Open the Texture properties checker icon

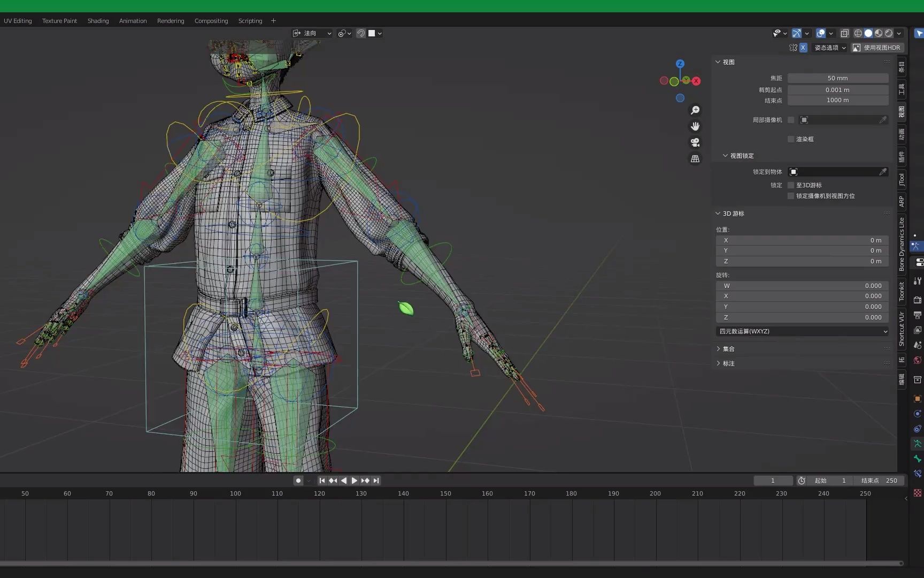pos(918,493)
